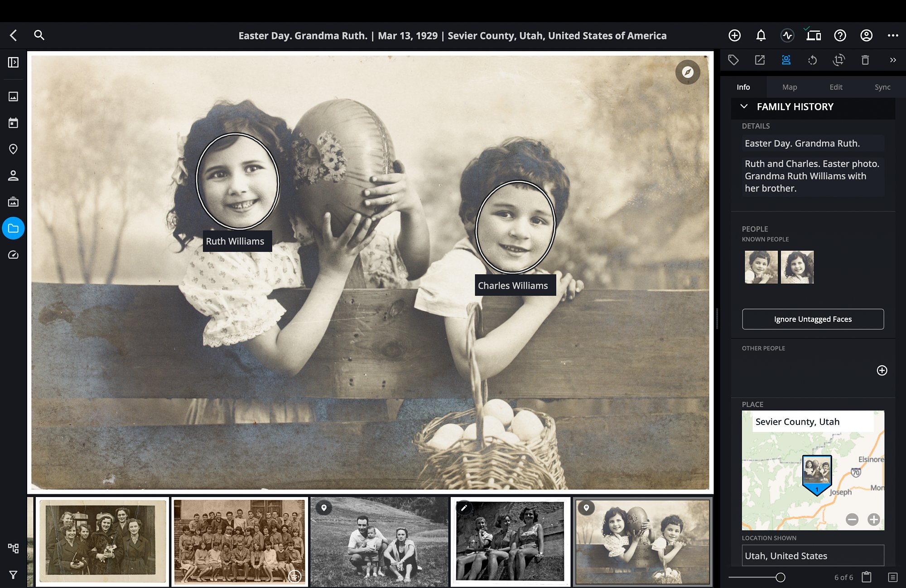Open help question mark icon
The height and width of the screenshot is (588, 906).
[840, 35]
